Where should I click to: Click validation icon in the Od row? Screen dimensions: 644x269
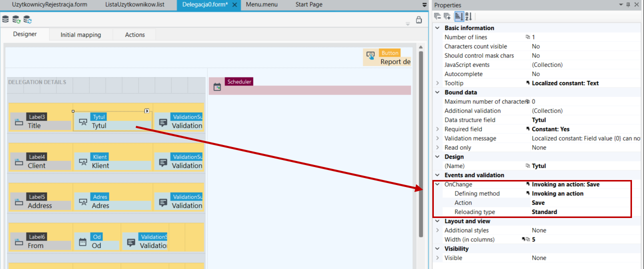coord(131,242)
